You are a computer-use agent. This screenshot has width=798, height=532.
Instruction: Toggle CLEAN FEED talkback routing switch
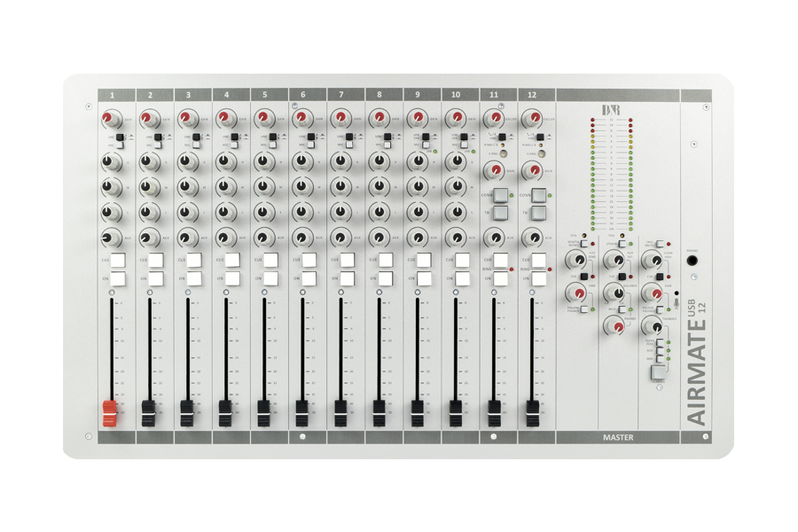pos(660,342)
